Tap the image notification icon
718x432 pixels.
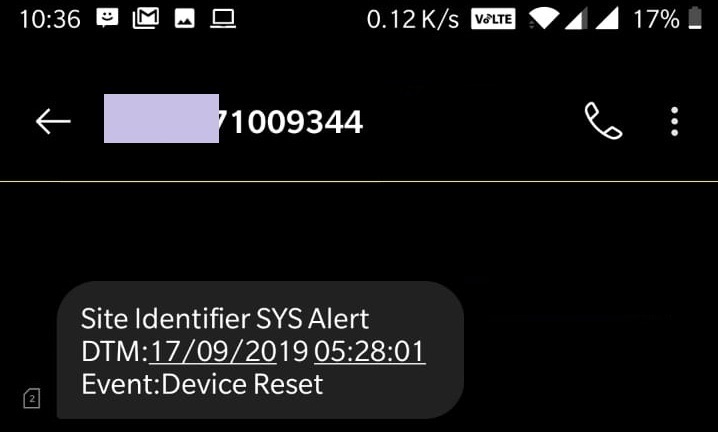click(185, 19)
